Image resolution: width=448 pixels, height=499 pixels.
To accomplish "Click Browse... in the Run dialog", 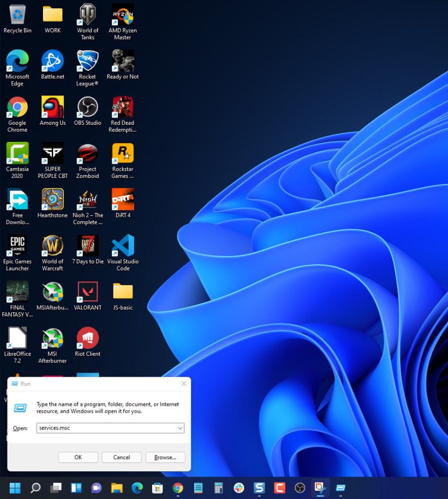I will (x=165, y=457).
